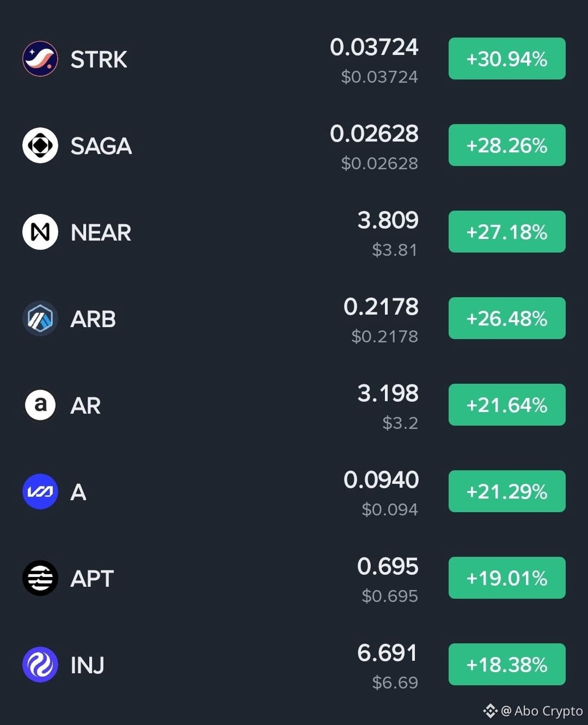Tap the +18.38% change button for INJ
588x725 pixels.
pyautogui.click(x=507, y=665)
